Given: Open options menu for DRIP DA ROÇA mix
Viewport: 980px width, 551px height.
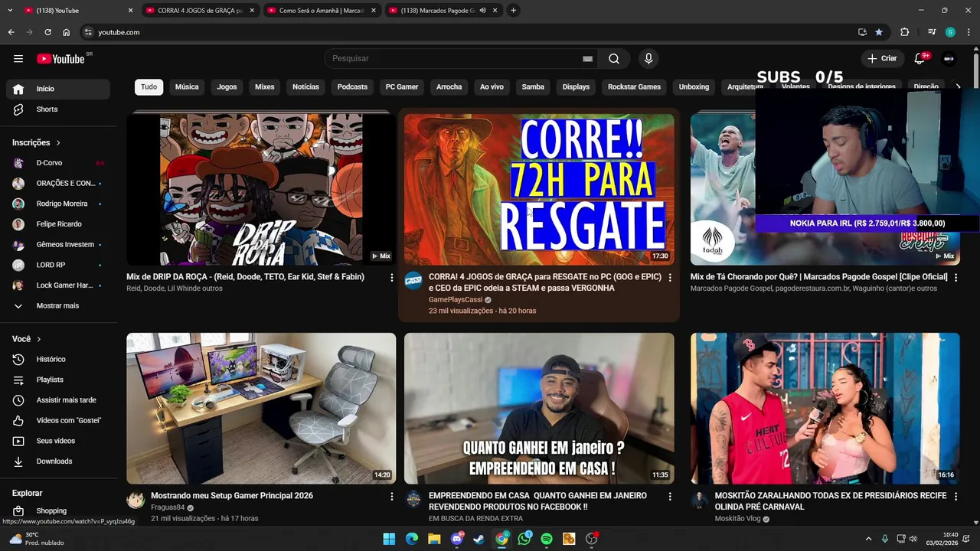Looking at the screenshot, I should [392, 278].
